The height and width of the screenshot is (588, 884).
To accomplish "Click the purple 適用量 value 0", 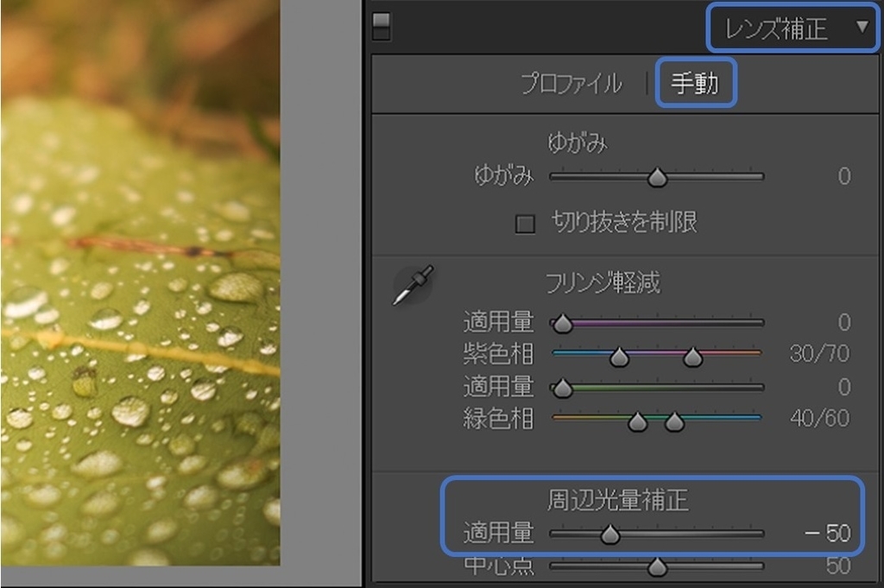I will click(x=844, y=322).
